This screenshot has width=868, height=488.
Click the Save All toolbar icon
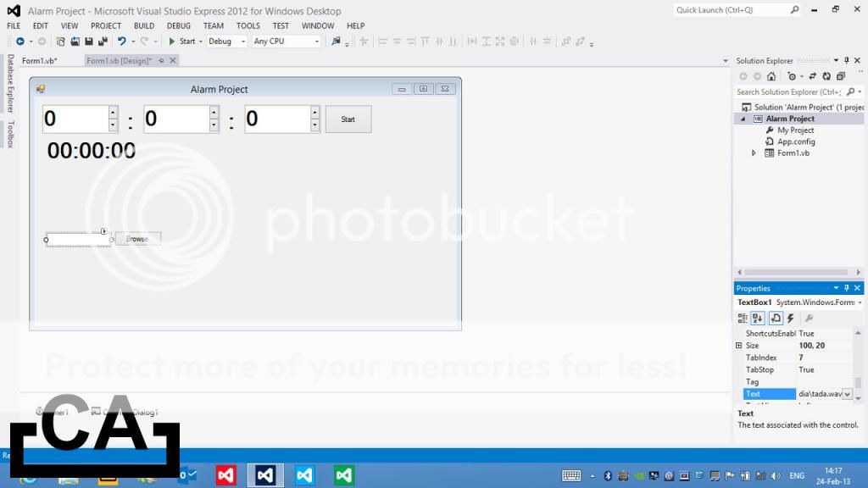[101, 41]
